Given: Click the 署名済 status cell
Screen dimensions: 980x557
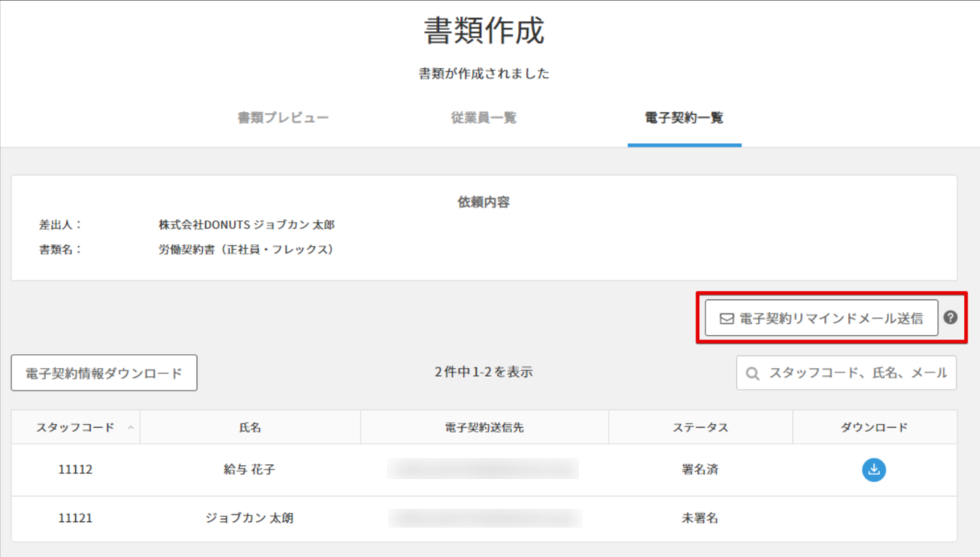Looking at the screenshot, I should pyautogui.click(x=700, y=469).
